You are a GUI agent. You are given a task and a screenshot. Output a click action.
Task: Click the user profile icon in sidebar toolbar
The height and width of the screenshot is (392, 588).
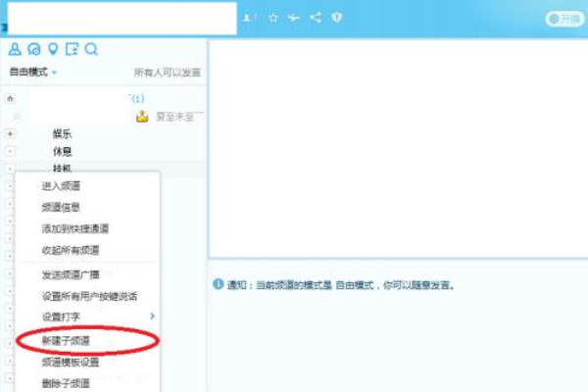15,49
